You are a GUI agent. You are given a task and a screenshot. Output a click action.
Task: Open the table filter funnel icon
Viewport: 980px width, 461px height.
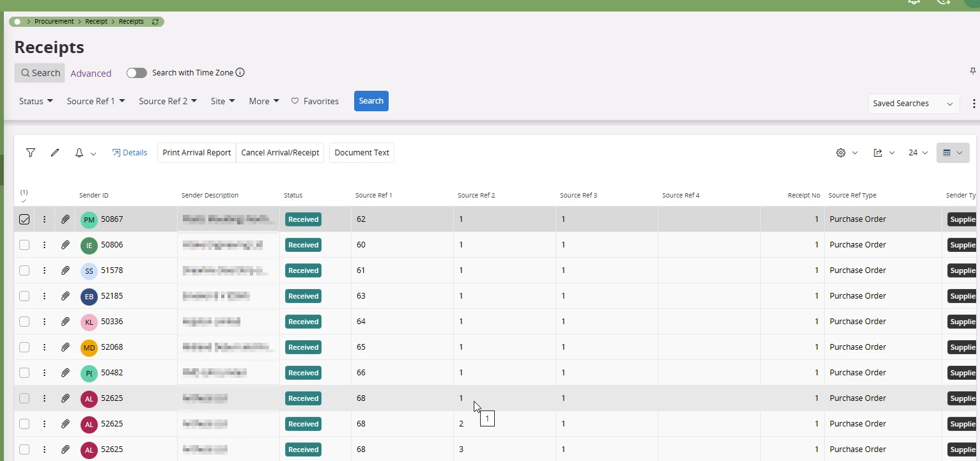tap(31, 153)
